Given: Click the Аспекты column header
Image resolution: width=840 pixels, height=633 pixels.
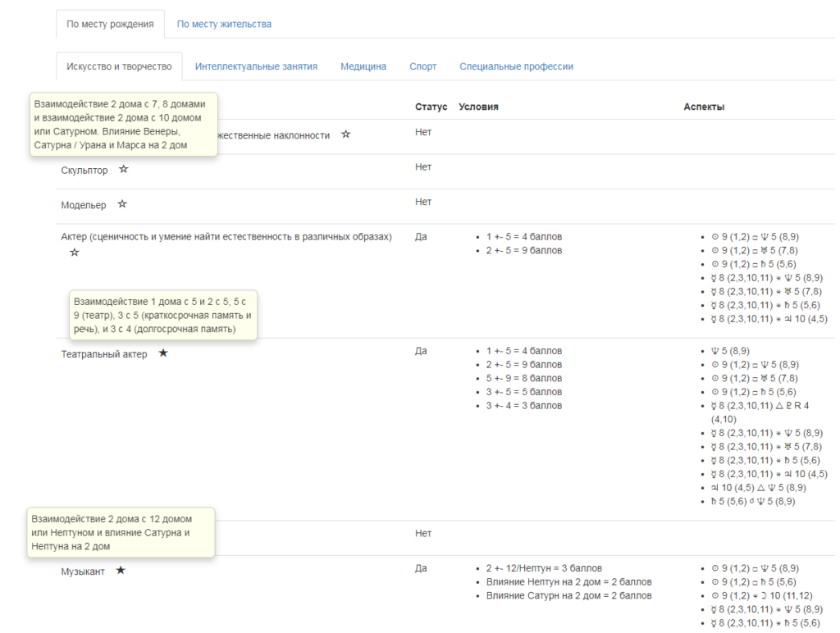Looking at the screenshot, I should click(704, 107).
